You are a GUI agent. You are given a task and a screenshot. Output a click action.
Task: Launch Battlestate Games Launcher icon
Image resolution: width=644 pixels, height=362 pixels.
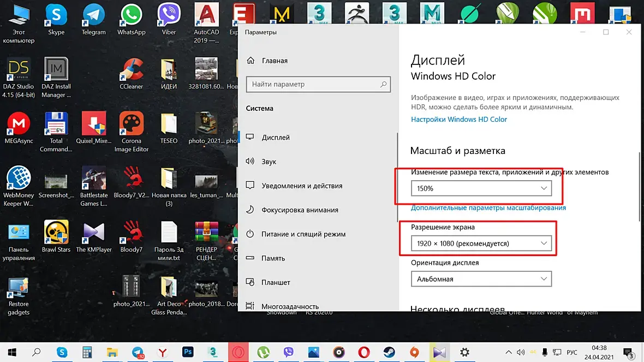94,186
